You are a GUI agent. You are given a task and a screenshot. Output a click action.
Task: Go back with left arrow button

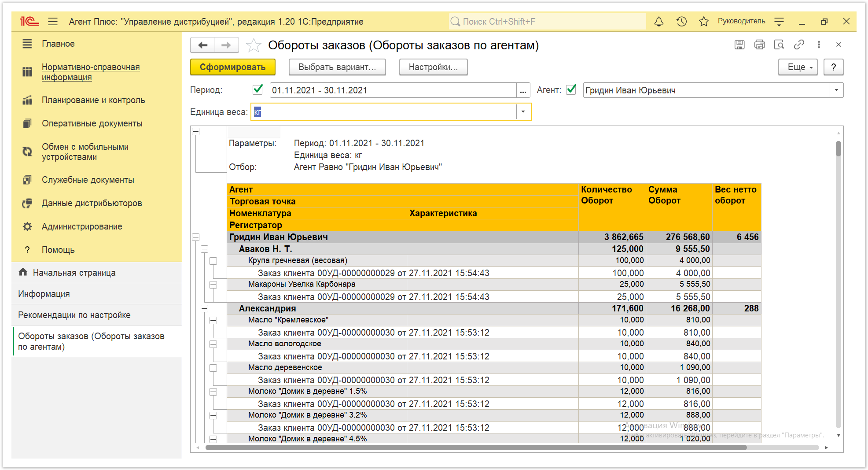202,45
